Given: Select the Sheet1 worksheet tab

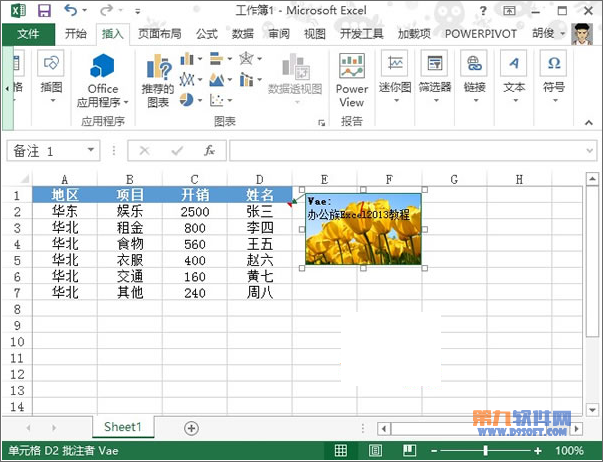Looking at the screenshot, I should click(x=123, y=427).
